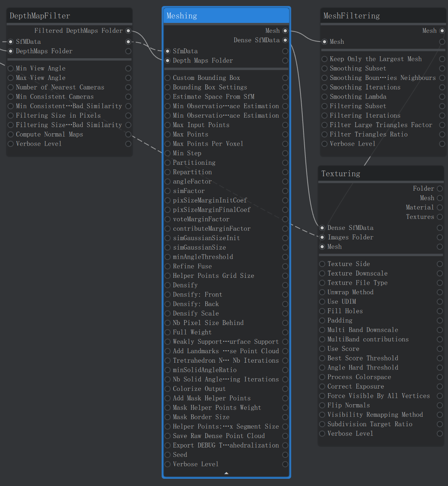
Task: Click the Use UDIM attribute pin
Action: pos(322,301)
